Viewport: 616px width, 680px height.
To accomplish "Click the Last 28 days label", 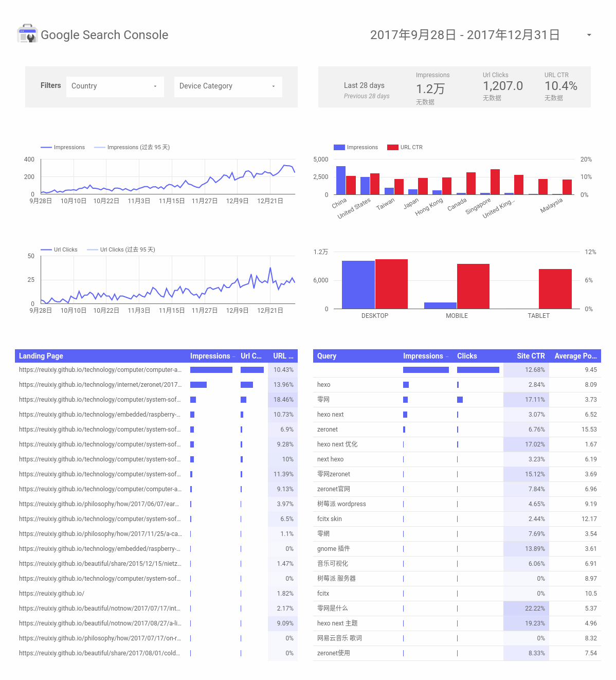I will tap(364, 85).
